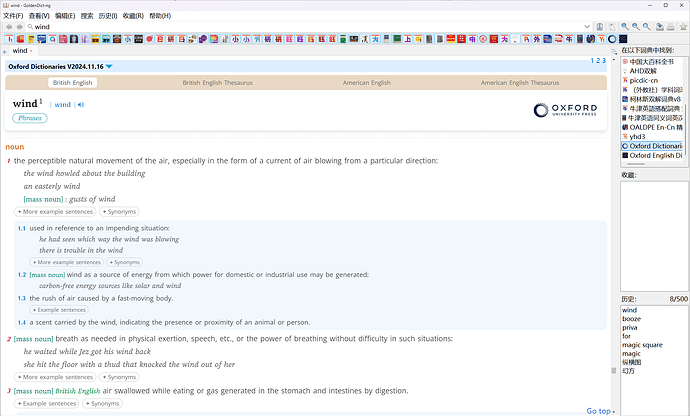This screenshot has width=690, height=416.
Task: Expand Example sentences under sense 1.3
Action: 59,310
